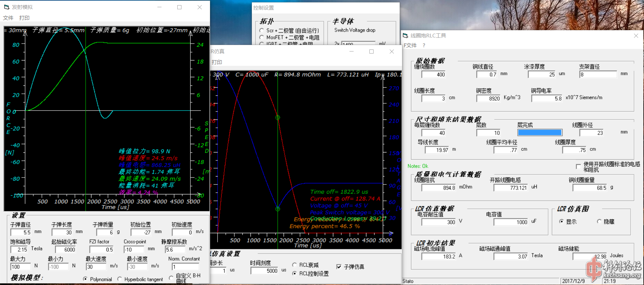Select Polynomial simulation model
Viewport: 644px width, 285px height.
pos(85,279)
